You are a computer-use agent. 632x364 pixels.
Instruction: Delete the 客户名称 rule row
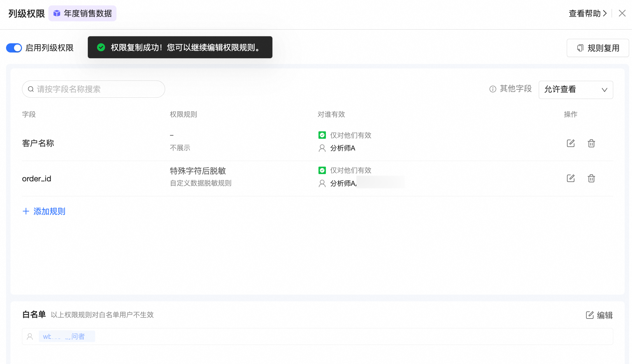coord(591,143)
